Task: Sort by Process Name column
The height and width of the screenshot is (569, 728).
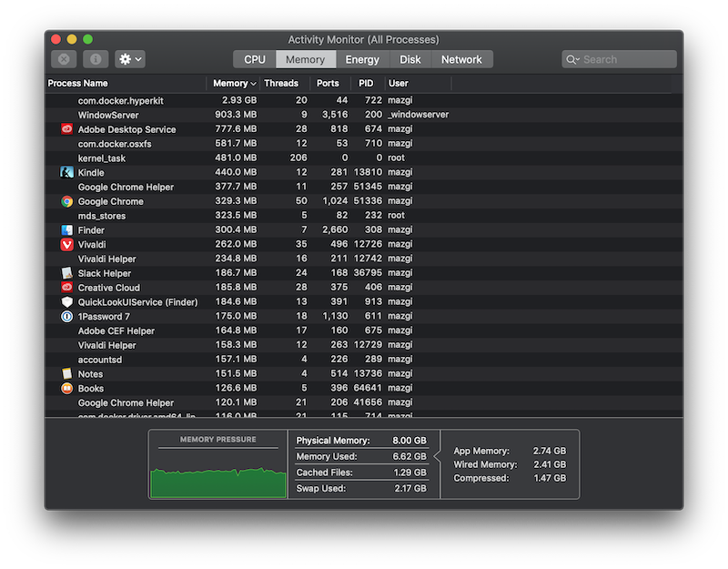Action: 126,84
